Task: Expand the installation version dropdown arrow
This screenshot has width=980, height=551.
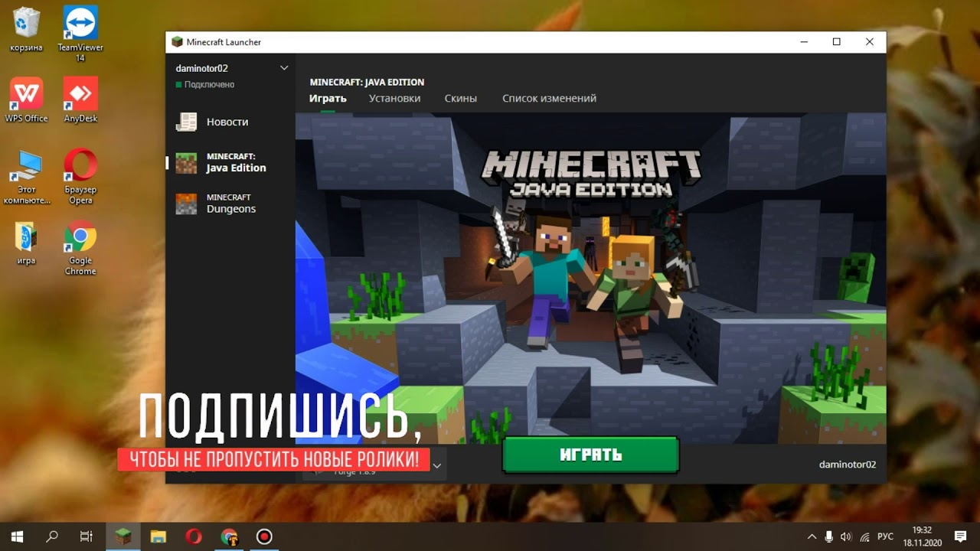Action: 436,465
